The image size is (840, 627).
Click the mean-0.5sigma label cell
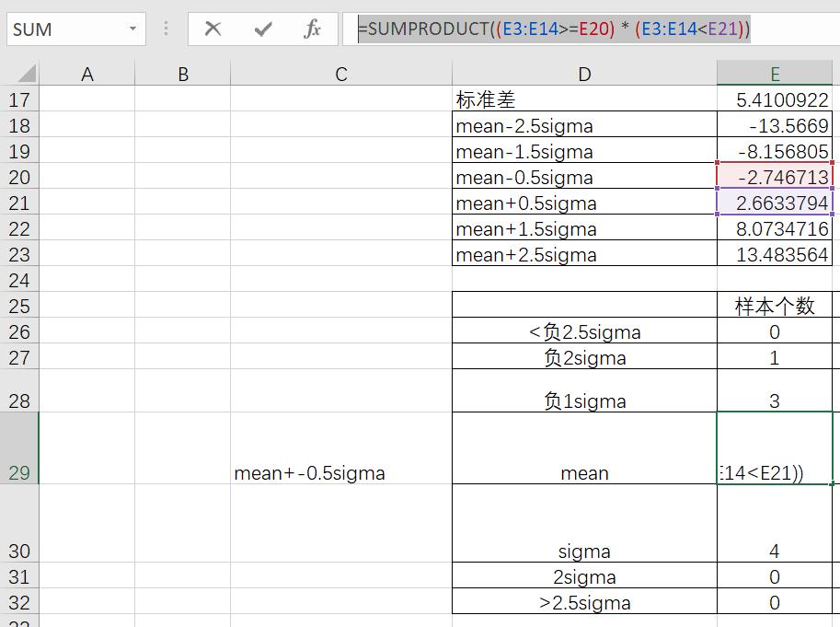[x=584, y=176]
